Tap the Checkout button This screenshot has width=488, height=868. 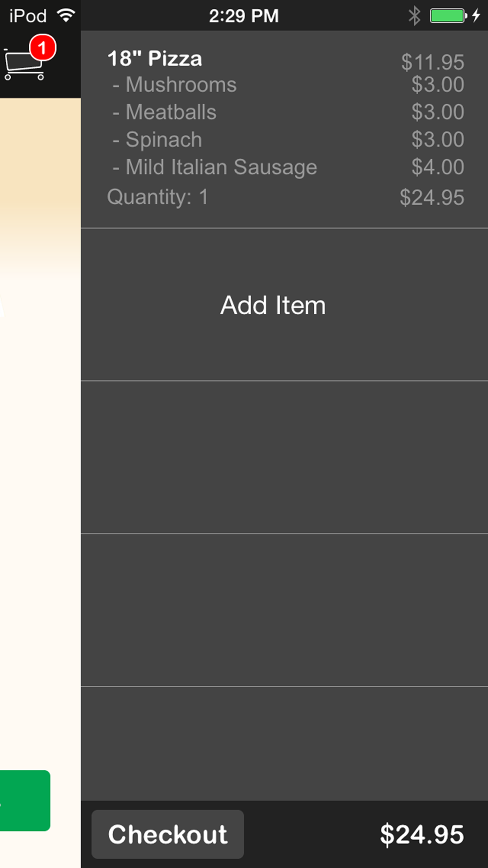coord(167,834)
